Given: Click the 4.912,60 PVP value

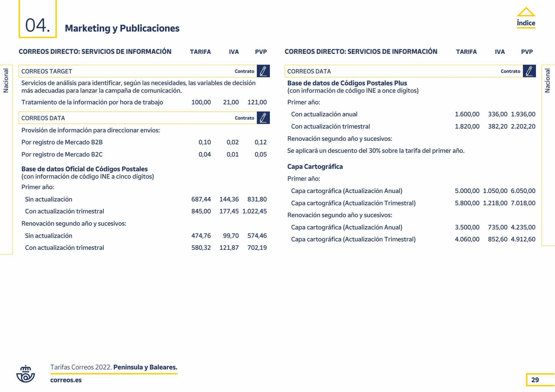Looking at the screenshot, I should (523, 239).
